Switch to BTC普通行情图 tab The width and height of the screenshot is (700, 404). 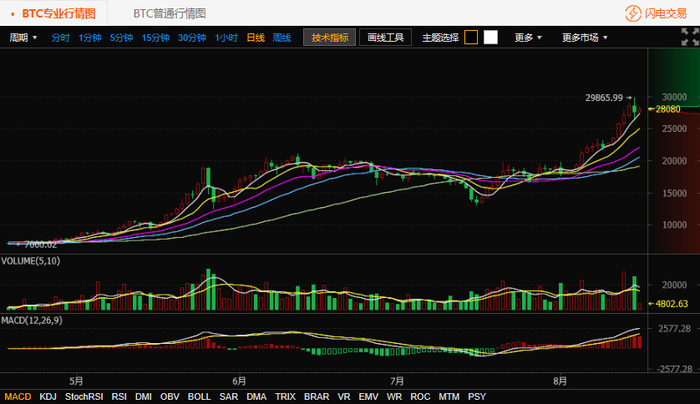click(170, 13)
